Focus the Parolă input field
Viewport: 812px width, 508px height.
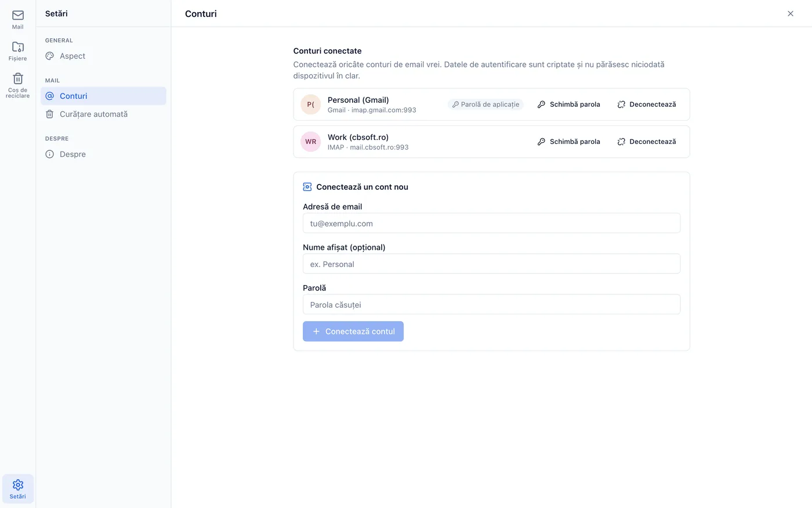point(491,305)
